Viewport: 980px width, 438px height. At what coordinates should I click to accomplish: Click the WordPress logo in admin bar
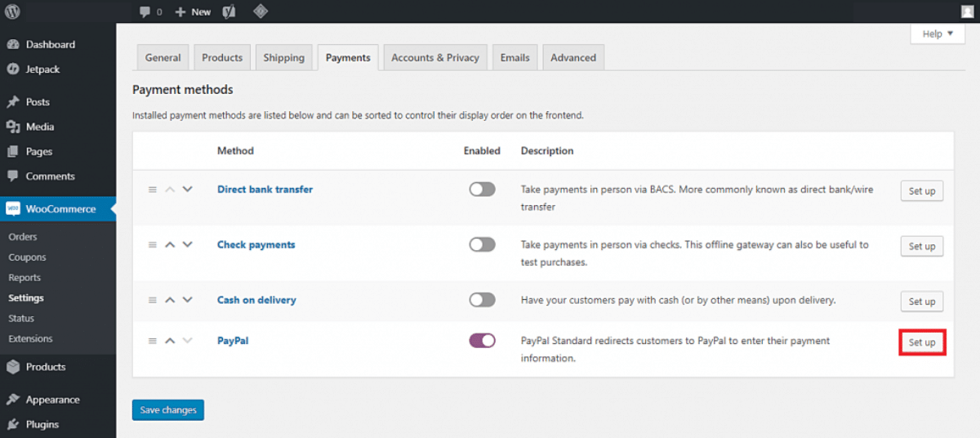(13, 11)
